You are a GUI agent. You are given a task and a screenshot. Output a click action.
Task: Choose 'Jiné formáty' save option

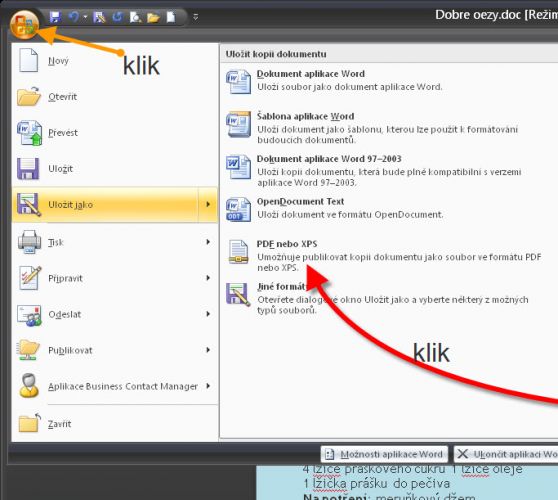pos(390,298)
